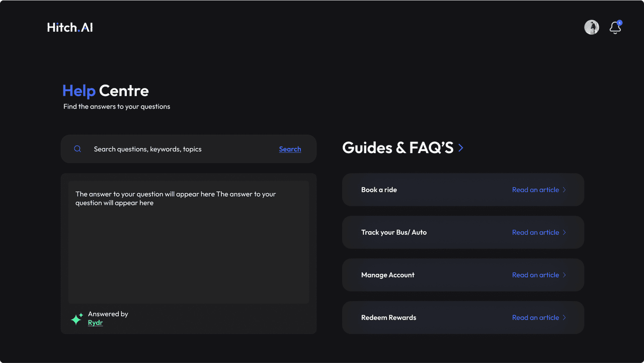
Task: Open the user profile avatar
Action: click(591, 27)
